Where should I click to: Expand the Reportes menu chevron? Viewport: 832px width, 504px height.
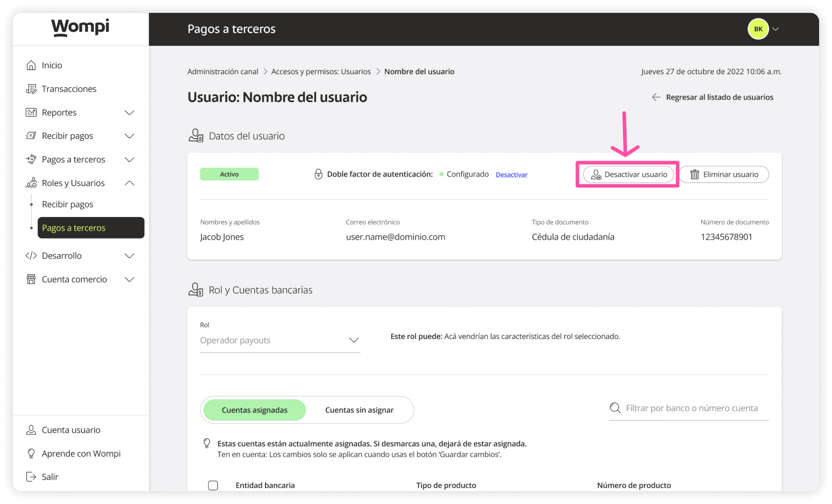coord(130,112)
